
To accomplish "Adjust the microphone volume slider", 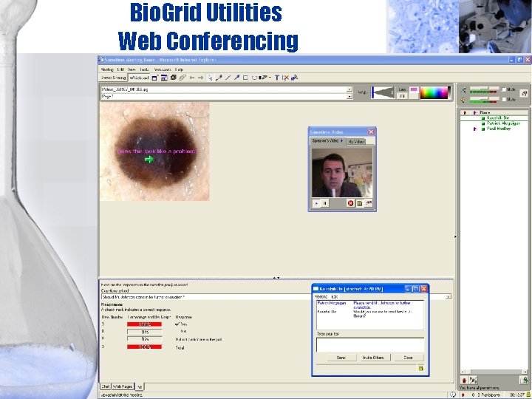I will [484, 88].
